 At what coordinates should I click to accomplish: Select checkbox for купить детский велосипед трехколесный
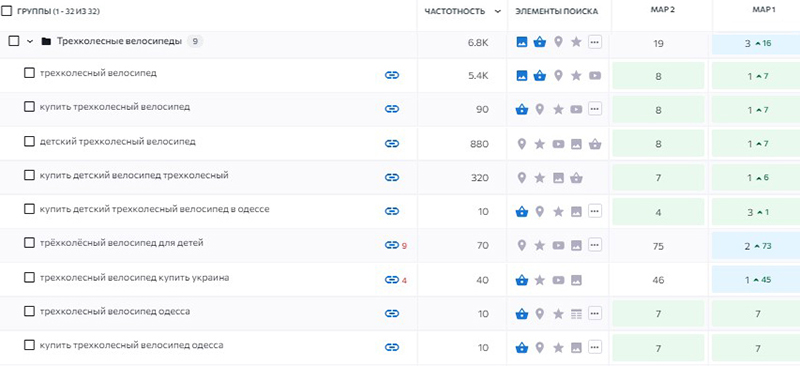click(x=30, y=175)
